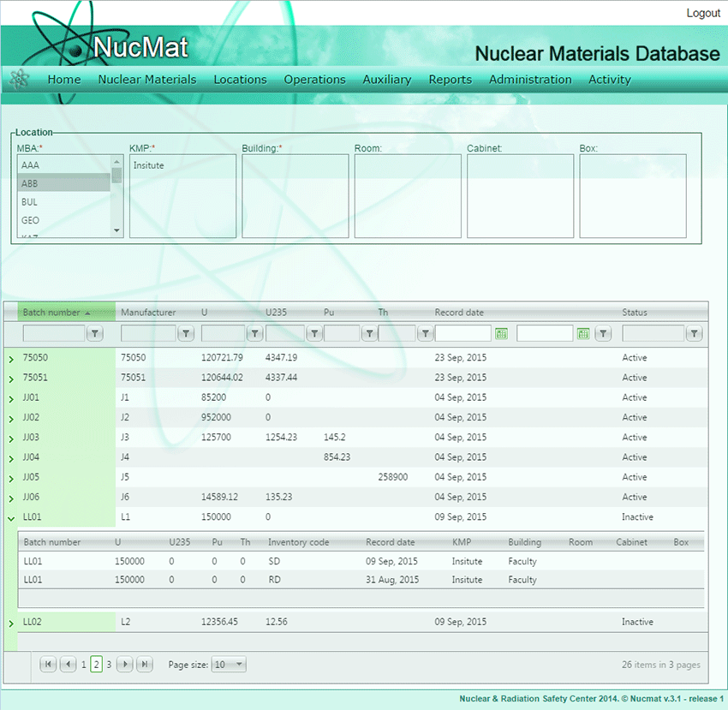Click the Status column filter icon
Screen dimensions: 728x710
click(x=695, y=333)
